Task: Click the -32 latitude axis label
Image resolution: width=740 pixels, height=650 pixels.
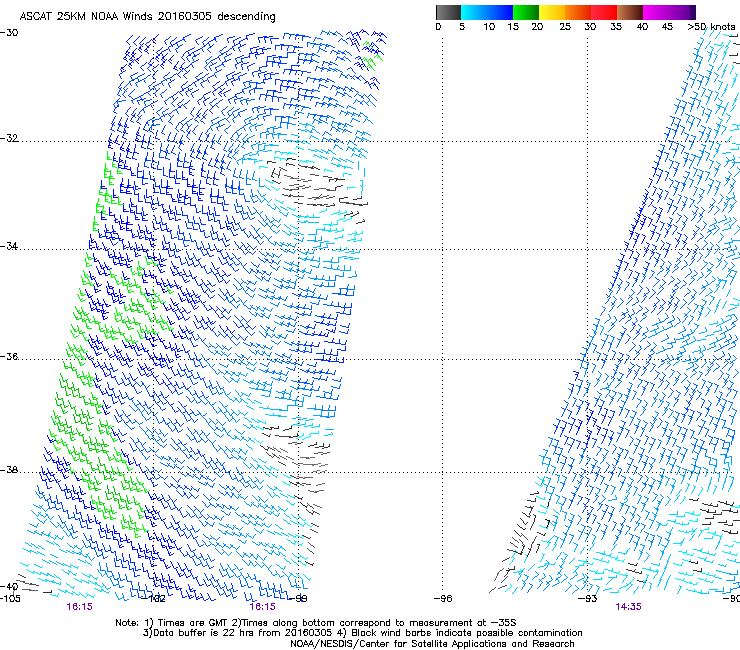Action: [x=9, y=138]
